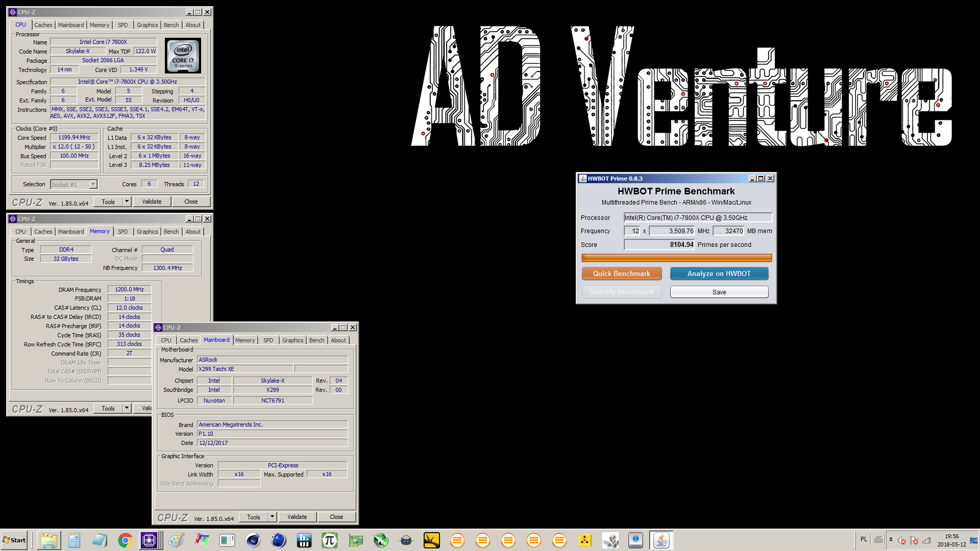Open SPD tab in CPU-Z Memory window
The width and height of the screenshot is (980, 551).
123,232
